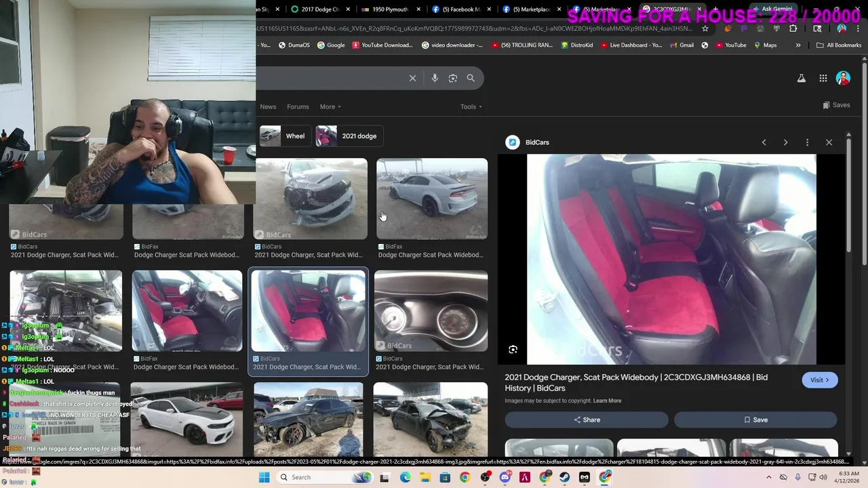Open Discord from the taskbar
Image resolution: width=868 pixels, height=488 pixels.
click(505, 477)
